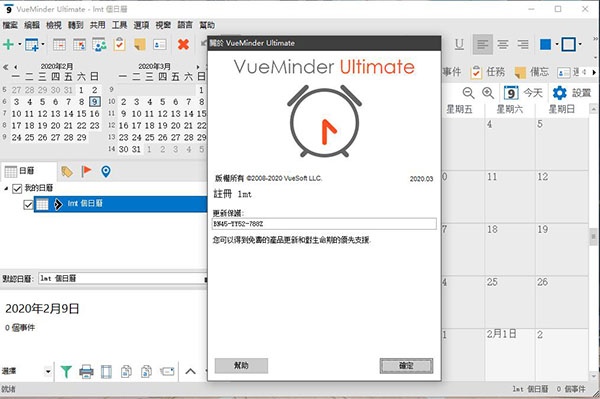Click the 星期六 column header
600x399 pixels.
(510, 109)
